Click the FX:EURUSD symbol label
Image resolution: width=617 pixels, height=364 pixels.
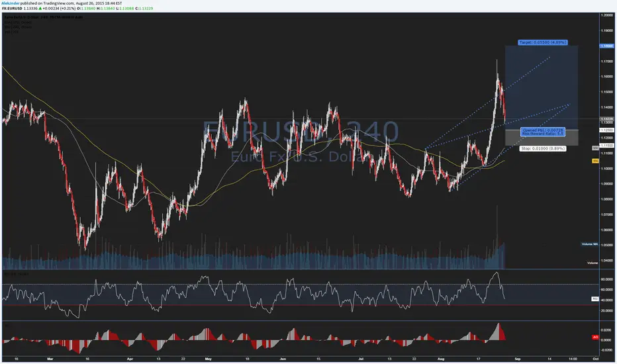(11, 8)
